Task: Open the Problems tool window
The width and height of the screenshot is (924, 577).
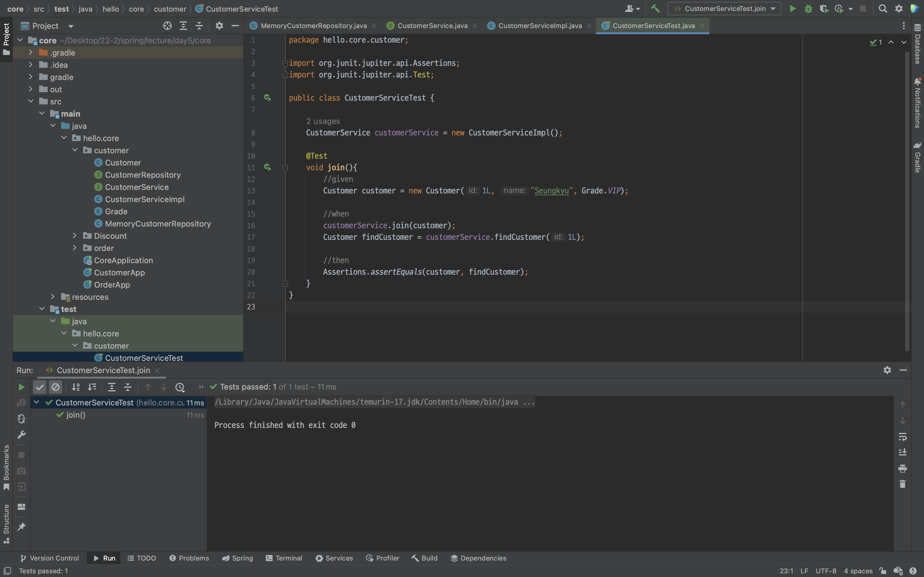Action: coord(189,558)
